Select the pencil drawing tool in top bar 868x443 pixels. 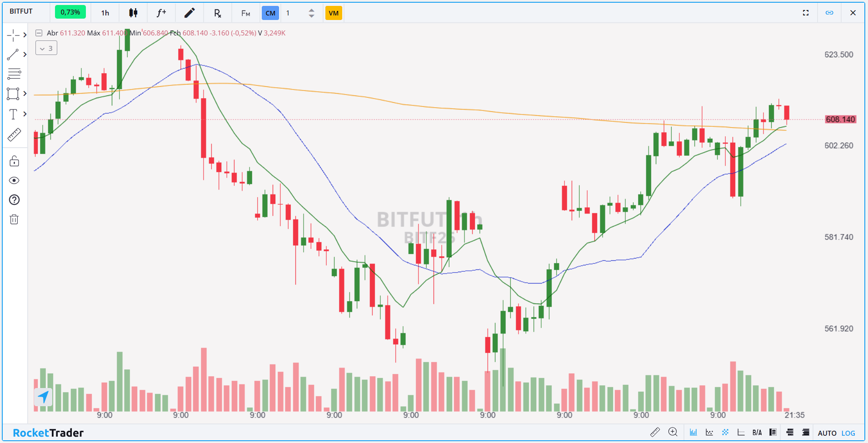coord(190,13)
